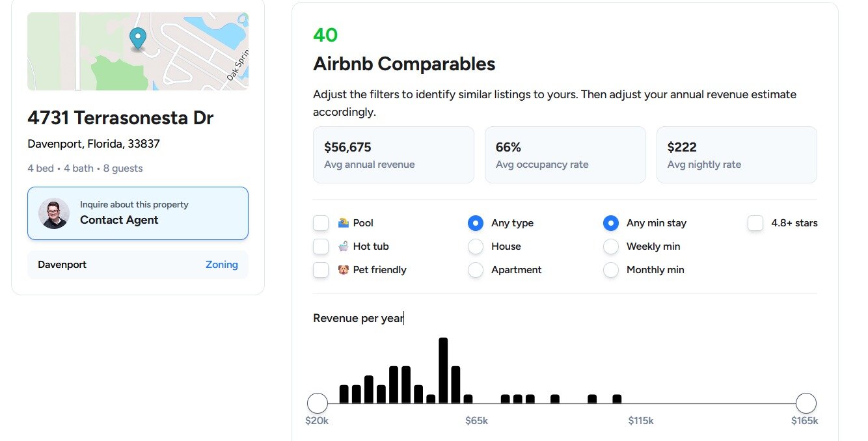
Task: Click the right revenue slider handle
Action: click(806, 403)
